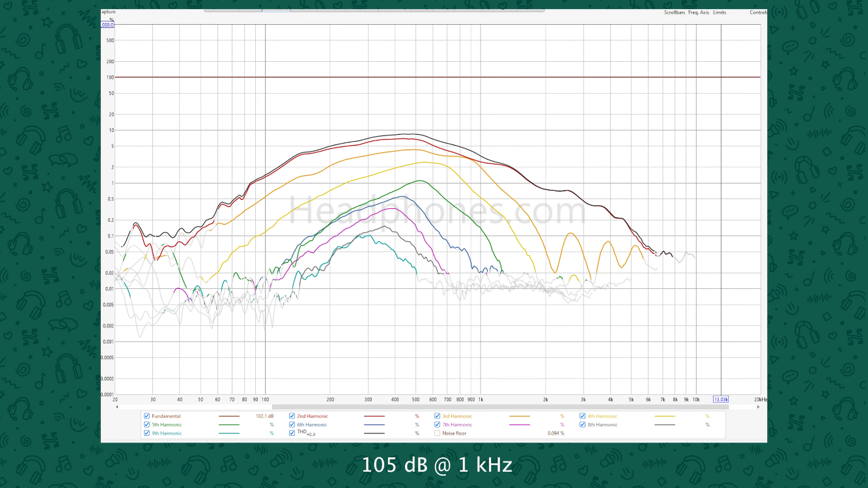This screenshot has width=868, height=488.
Task: Click the 102.1 dB Fundamental value
Action: click(264, 416)
